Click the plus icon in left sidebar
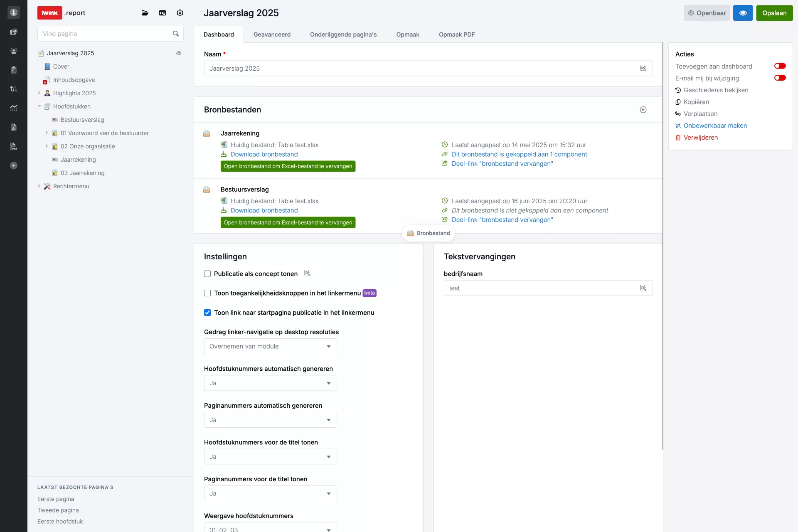Screen dimensions: 798x532 pyautogui.click(x=14, y=165)
